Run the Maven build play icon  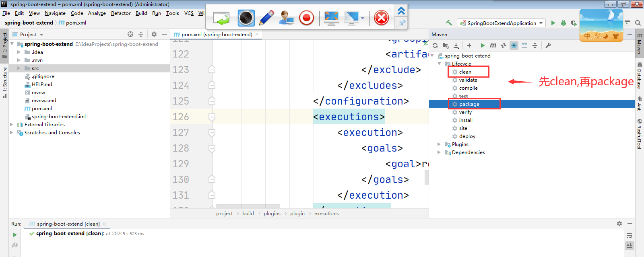tap(483, 45)
